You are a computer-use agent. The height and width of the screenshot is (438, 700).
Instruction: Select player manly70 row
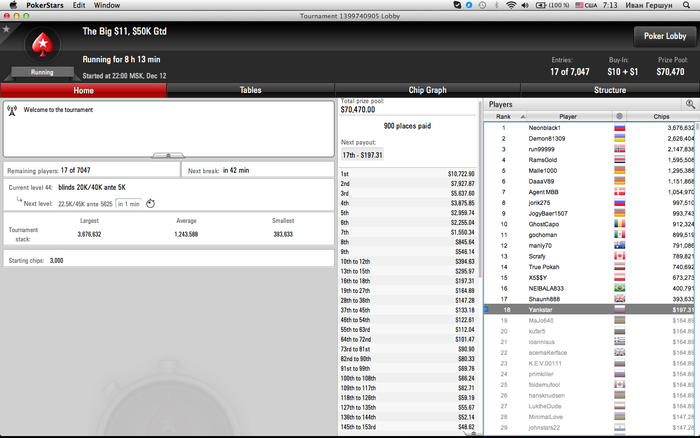[x=589, y=246]
